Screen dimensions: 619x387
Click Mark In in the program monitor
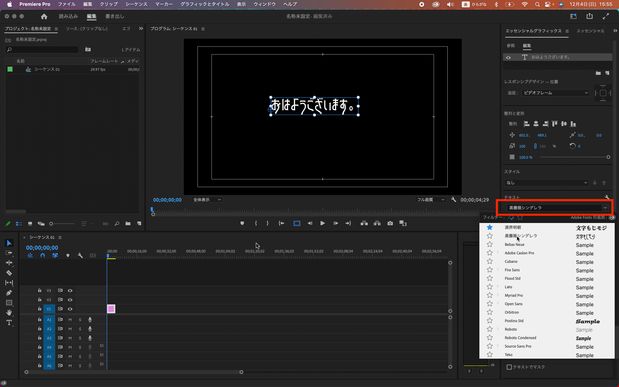point(256,224)
